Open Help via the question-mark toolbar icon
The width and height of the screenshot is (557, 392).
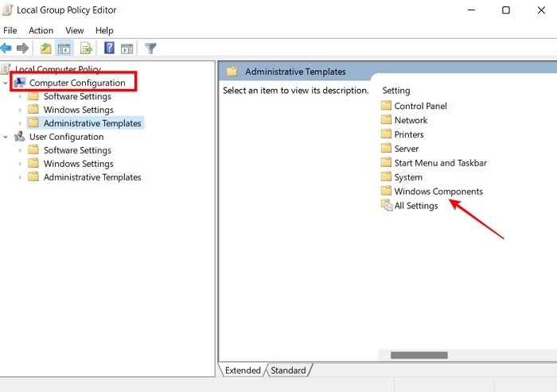[109, 48]
